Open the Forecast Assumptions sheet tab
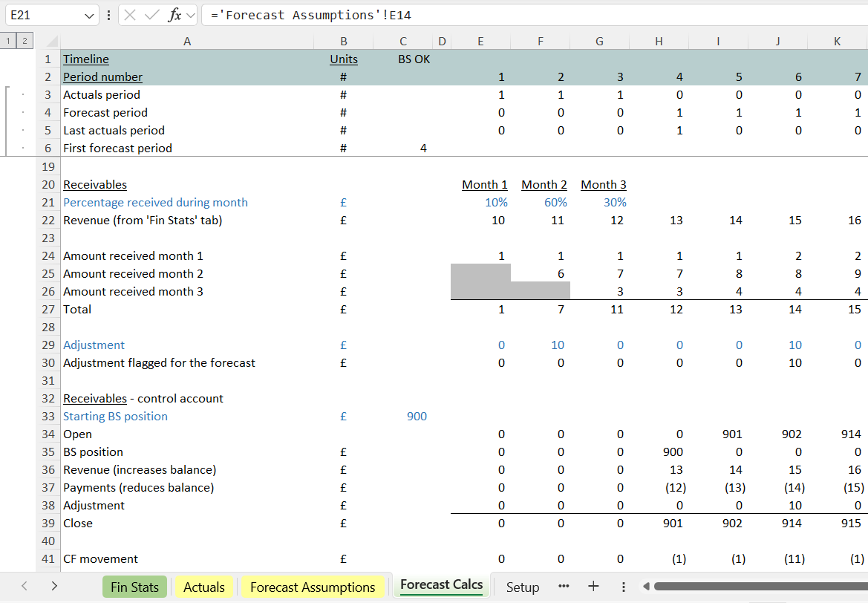868x603 pixels. point(313,587)
